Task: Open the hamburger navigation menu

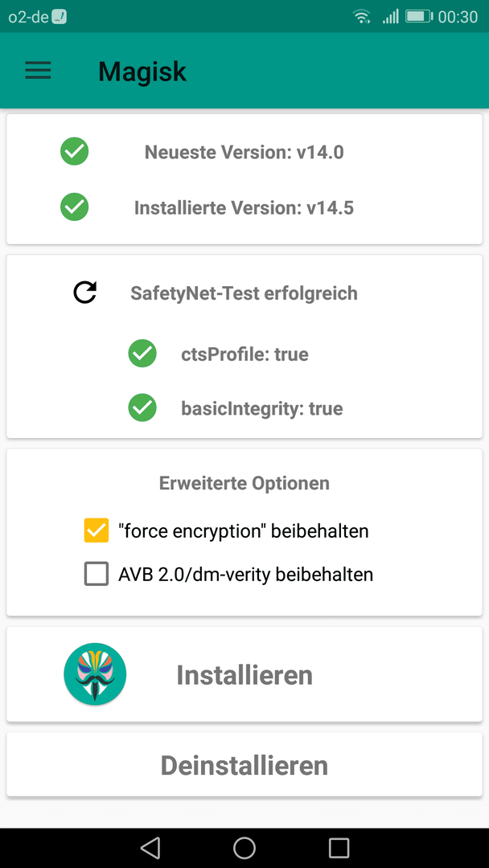Action: point(39,70)
